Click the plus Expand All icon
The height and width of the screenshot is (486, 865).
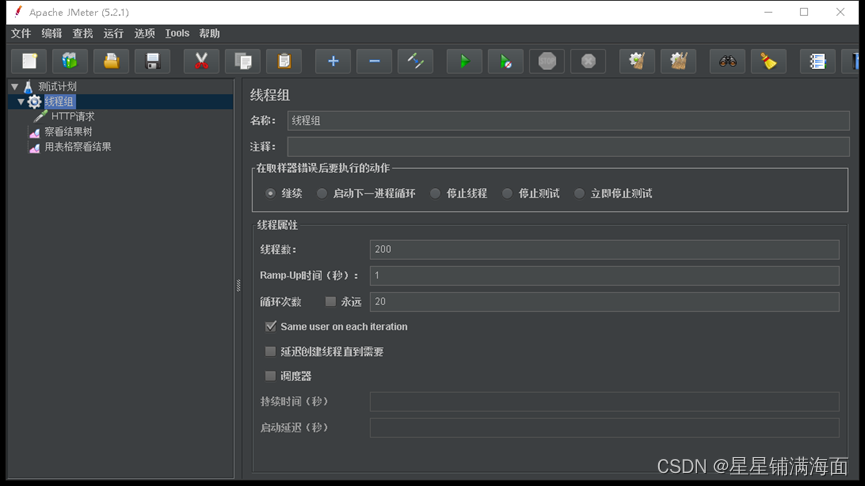tap(333, 61)
